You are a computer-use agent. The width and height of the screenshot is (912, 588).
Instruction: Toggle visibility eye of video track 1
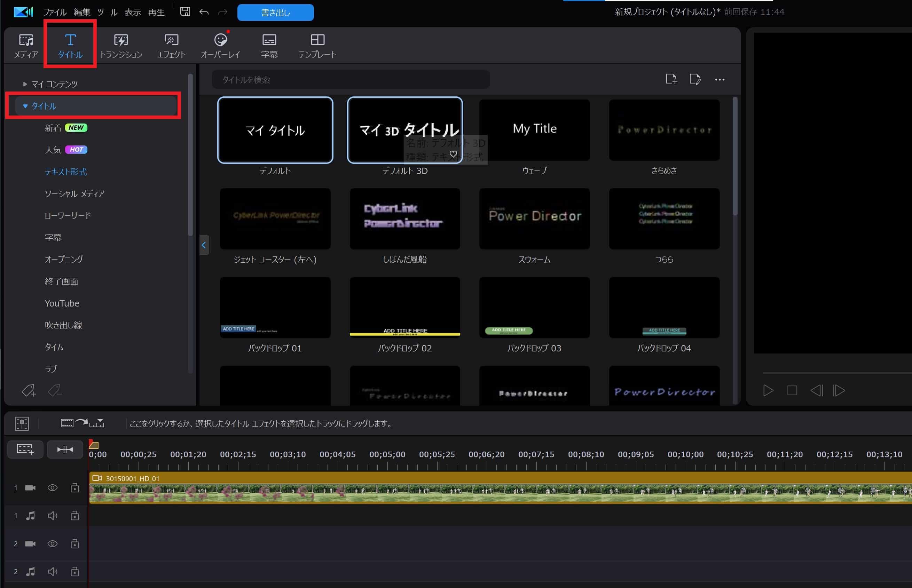(x=52, y=488)
